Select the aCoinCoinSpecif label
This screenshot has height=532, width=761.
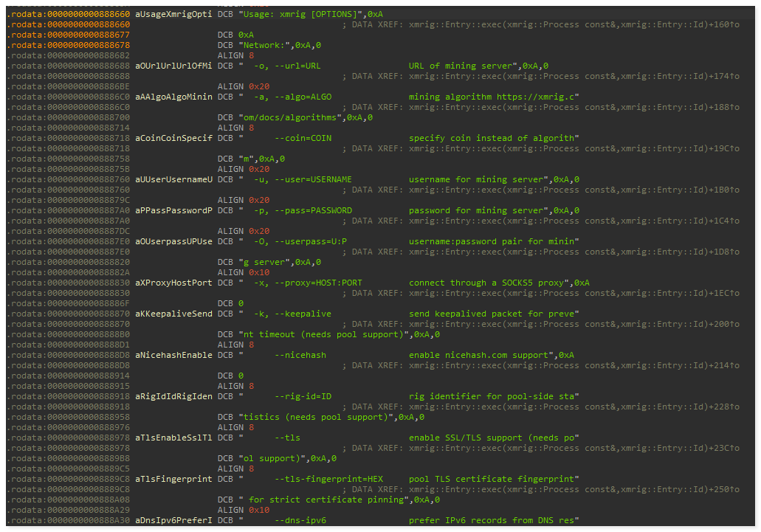(173, 138)
